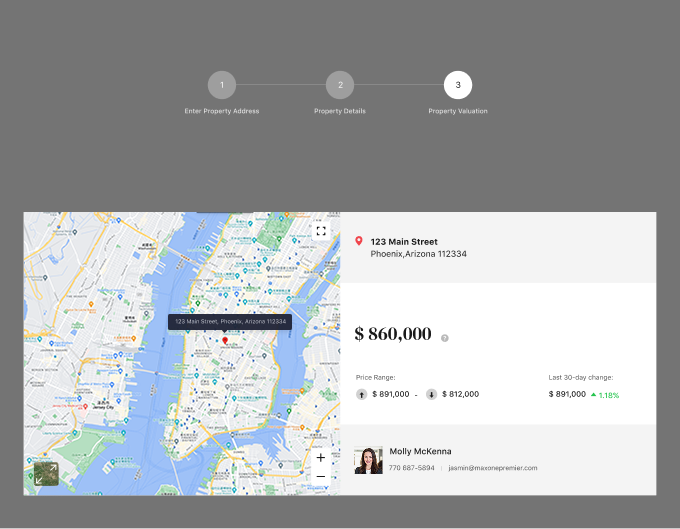Zoom in the map with plus button
The image size is (680, 529).
coord(320,458)
